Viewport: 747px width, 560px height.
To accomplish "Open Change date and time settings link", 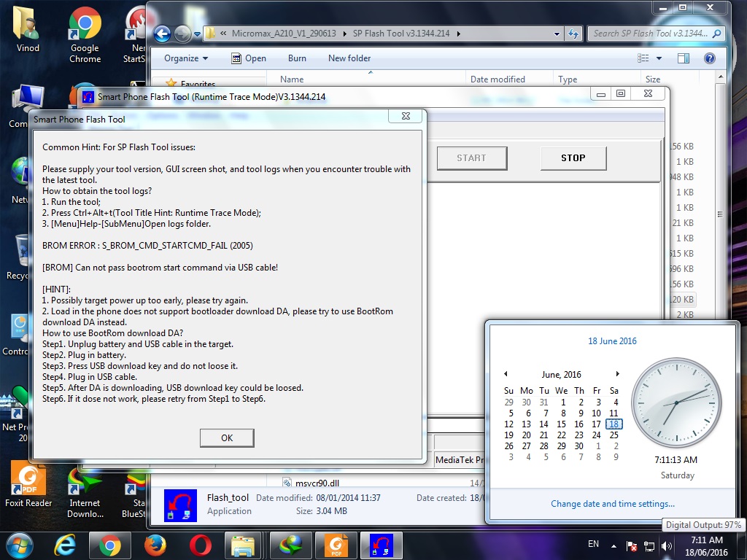I will pos(613,503).
